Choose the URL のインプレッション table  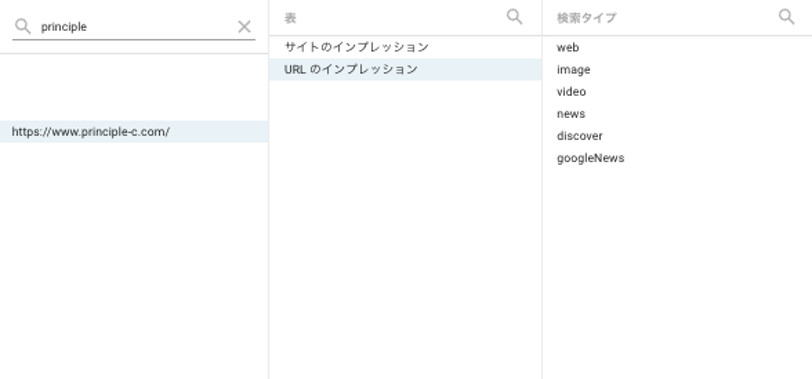click(405, 69)
